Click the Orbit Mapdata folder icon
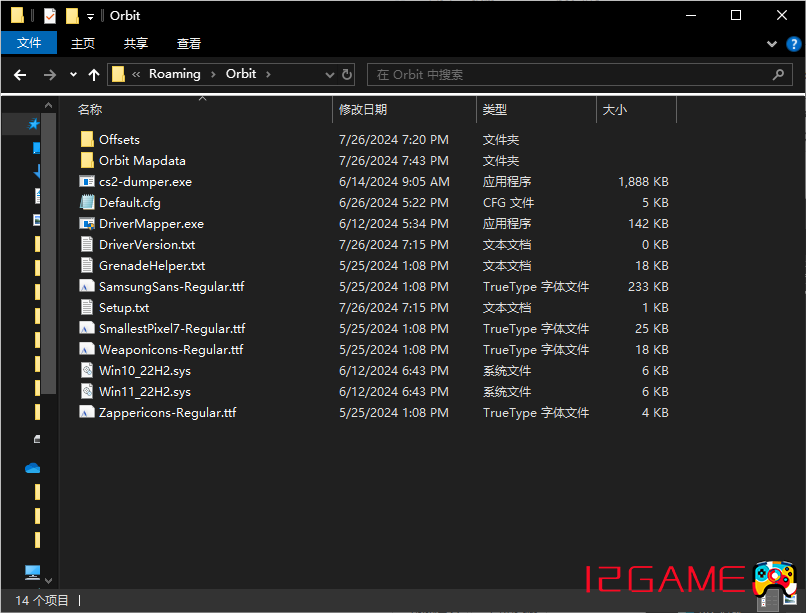Image resolution: width=806 pixels, height=613 pixels. pyautogui.click(x=87, y=160)
